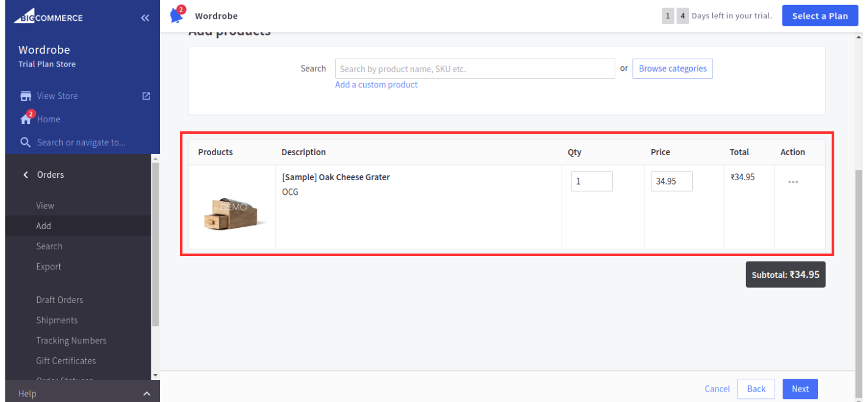Image resolution: width=868 pixels, height=402 pixels.
Task: Click the View Store storefront icon
Action: (x=26, y=96)
